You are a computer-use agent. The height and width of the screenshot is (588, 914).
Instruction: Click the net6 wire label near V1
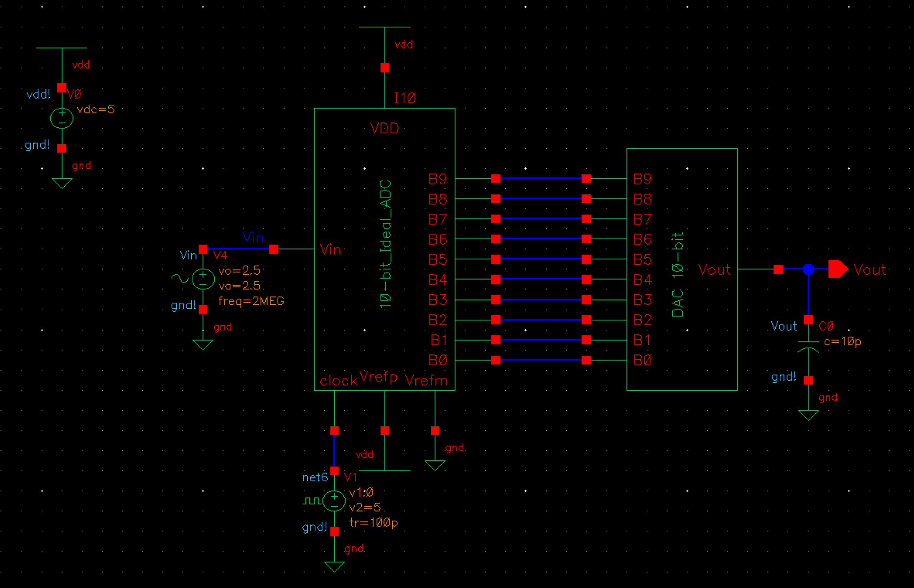316,477
